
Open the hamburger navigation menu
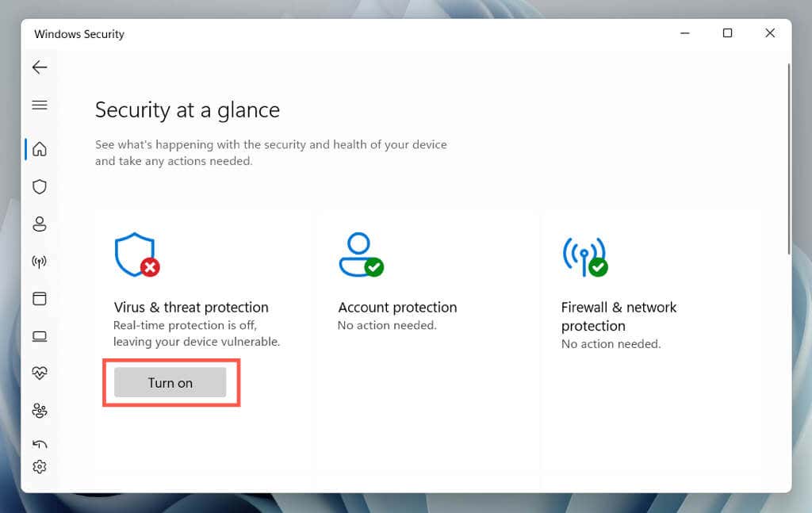(40, 105)
